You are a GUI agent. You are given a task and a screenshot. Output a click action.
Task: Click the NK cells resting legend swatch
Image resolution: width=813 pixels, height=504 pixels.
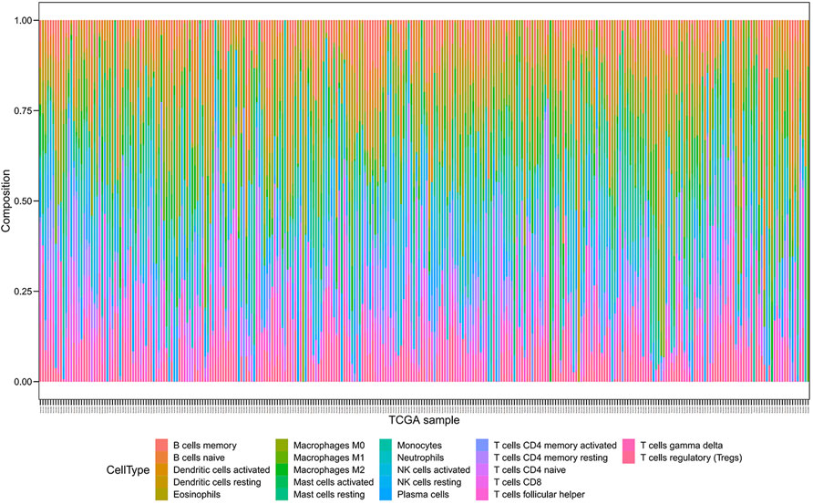(x=386, y=482)
